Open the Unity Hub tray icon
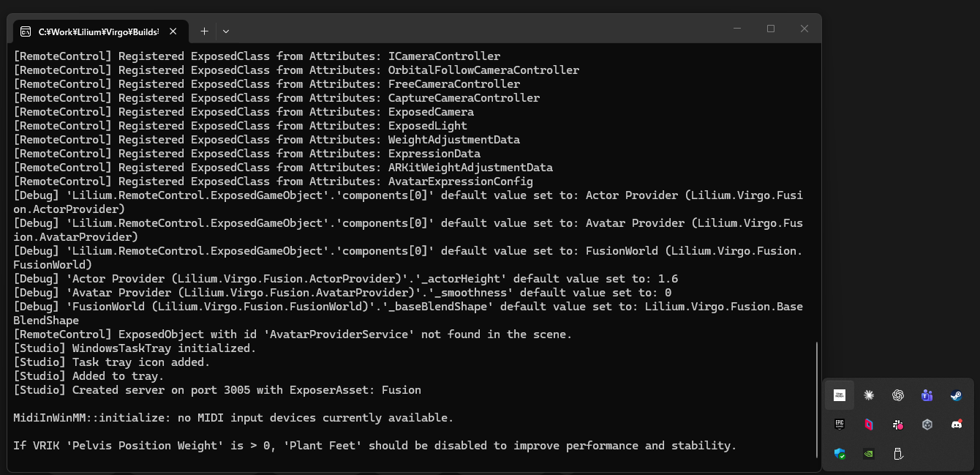 coord(927,424)
